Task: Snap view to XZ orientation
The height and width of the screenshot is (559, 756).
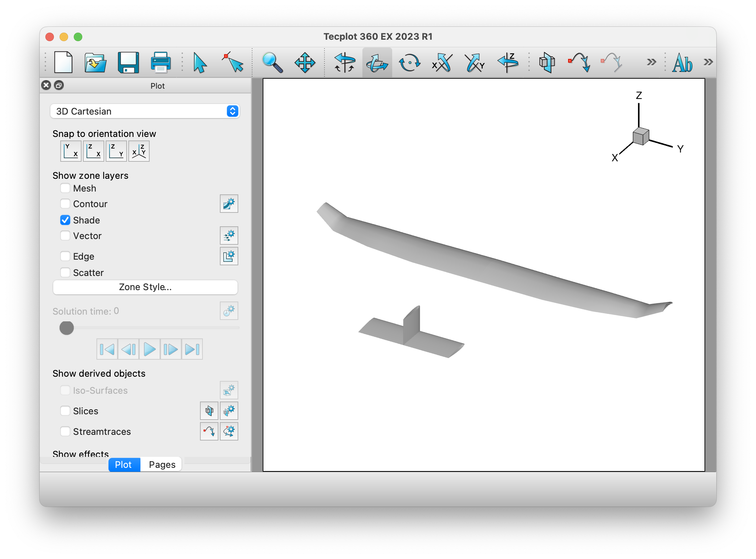Action: (94, 151)
